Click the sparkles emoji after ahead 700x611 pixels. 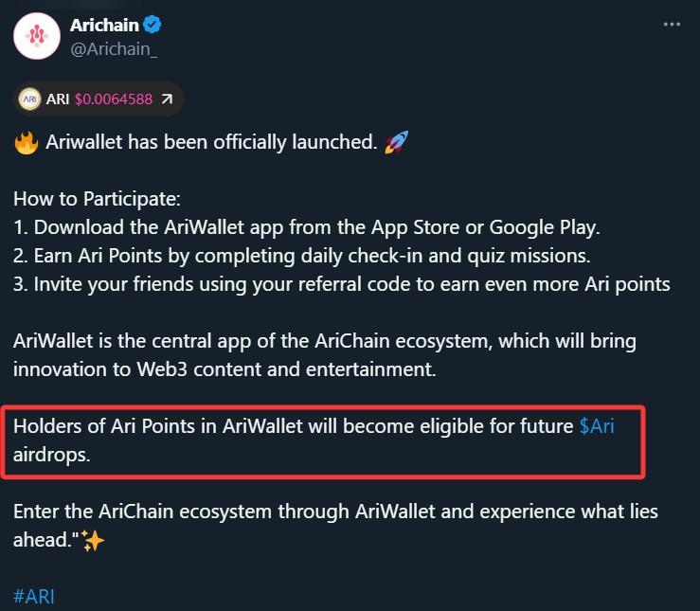tap(93, 541)
